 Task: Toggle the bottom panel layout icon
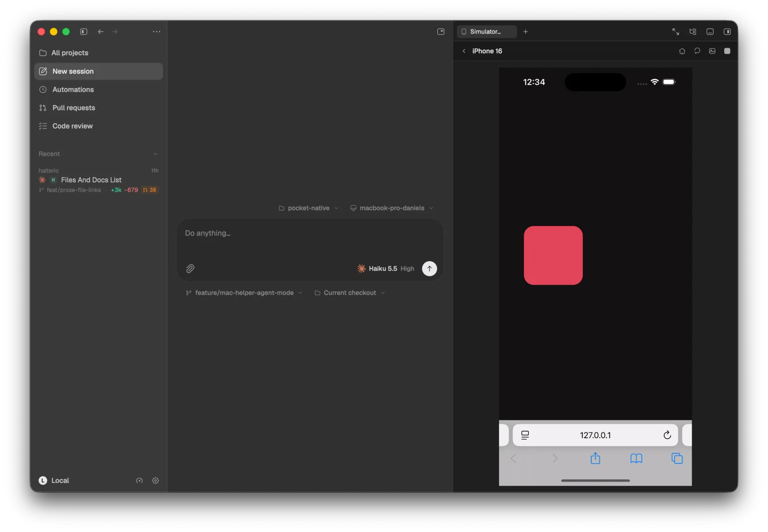(x=710, y=32)
